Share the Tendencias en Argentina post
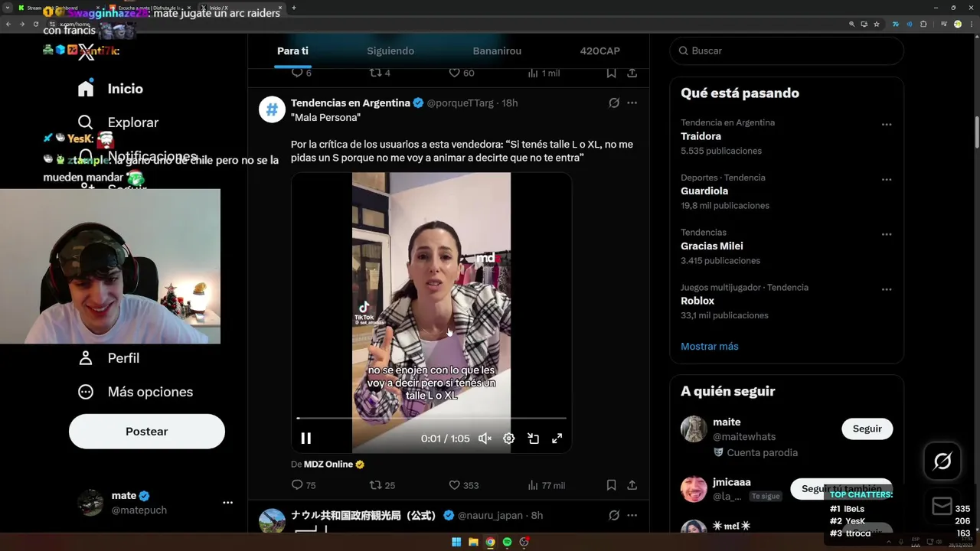The width and height of the screenshot is (980, 551). point(632,485)
